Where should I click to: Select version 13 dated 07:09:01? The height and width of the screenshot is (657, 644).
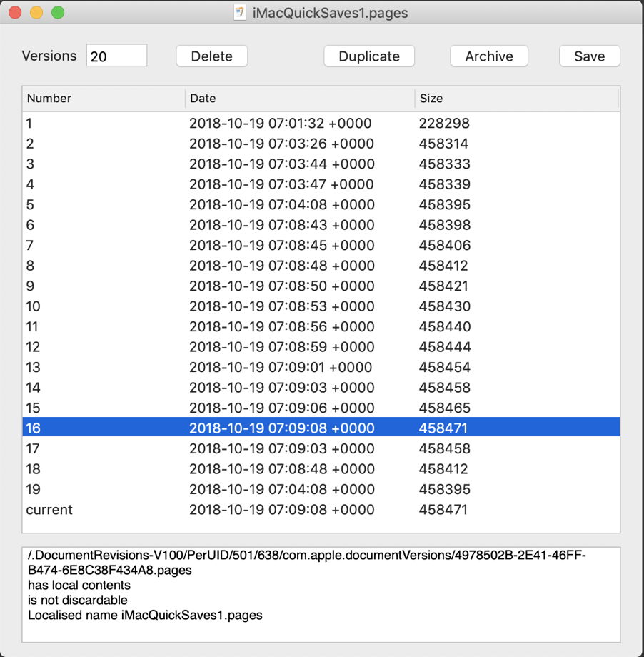[321, 368]
